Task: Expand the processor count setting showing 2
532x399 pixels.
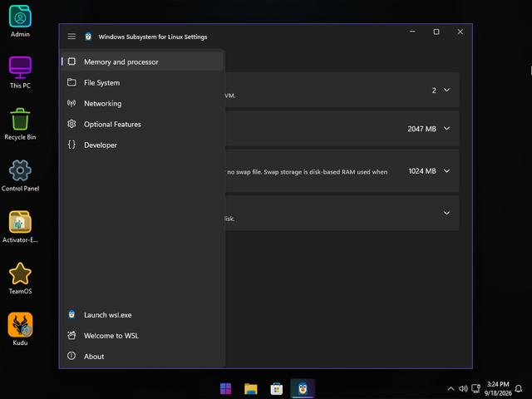Action: (447, 90)
